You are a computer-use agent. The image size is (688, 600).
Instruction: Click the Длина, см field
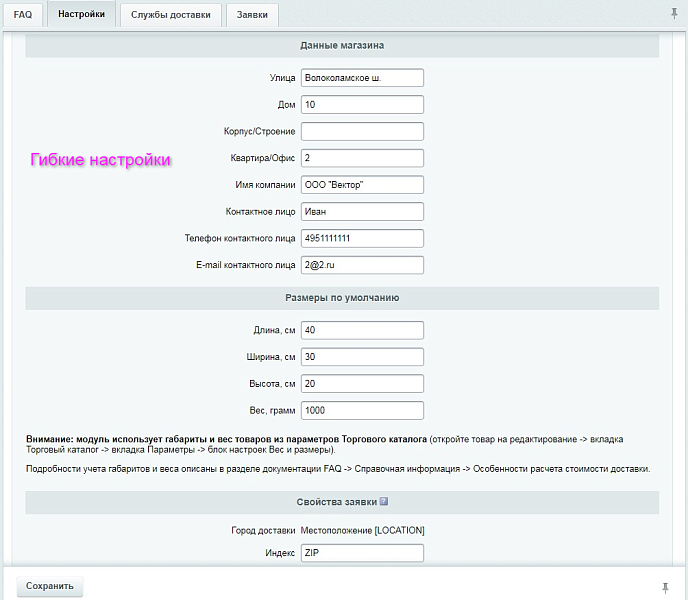click(362, 330)
